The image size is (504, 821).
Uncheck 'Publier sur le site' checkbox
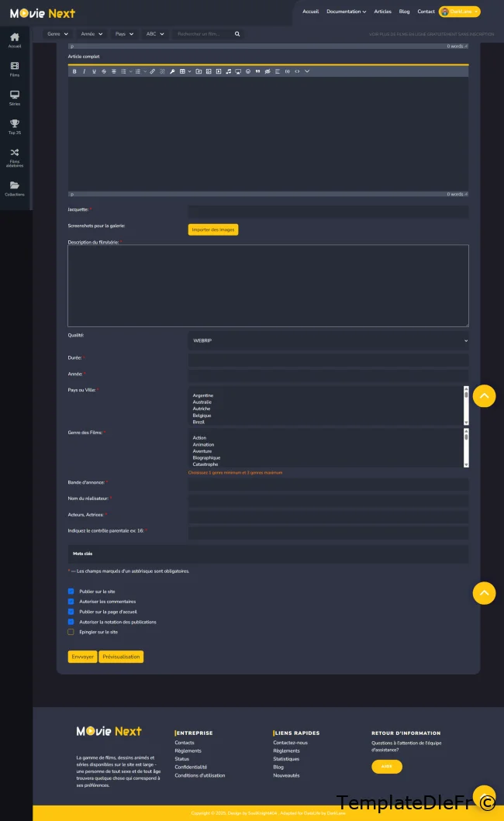(71, 592)
